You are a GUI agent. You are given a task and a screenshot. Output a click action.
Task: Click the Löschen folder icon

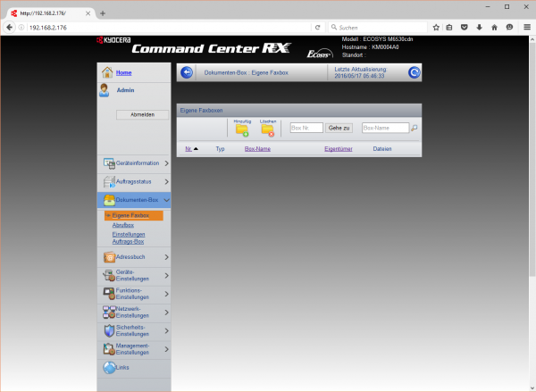point(267,130)
